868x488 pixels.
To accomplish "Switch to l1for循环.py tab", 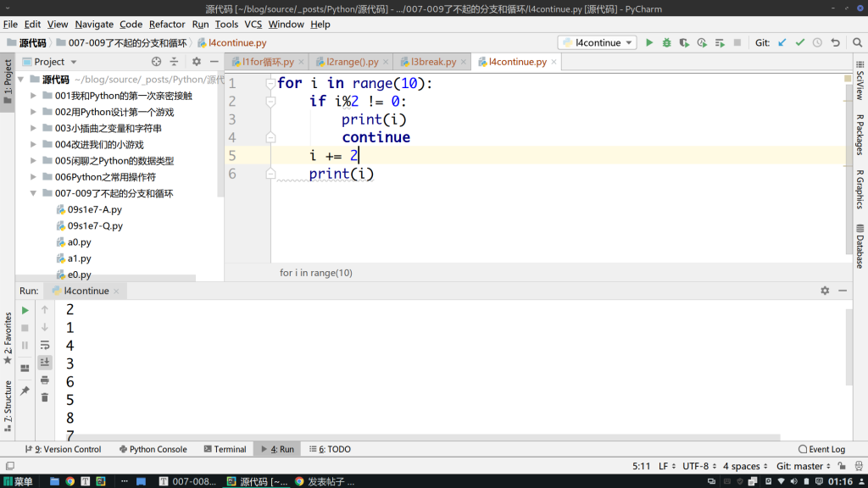I will [x=267, y=61].
